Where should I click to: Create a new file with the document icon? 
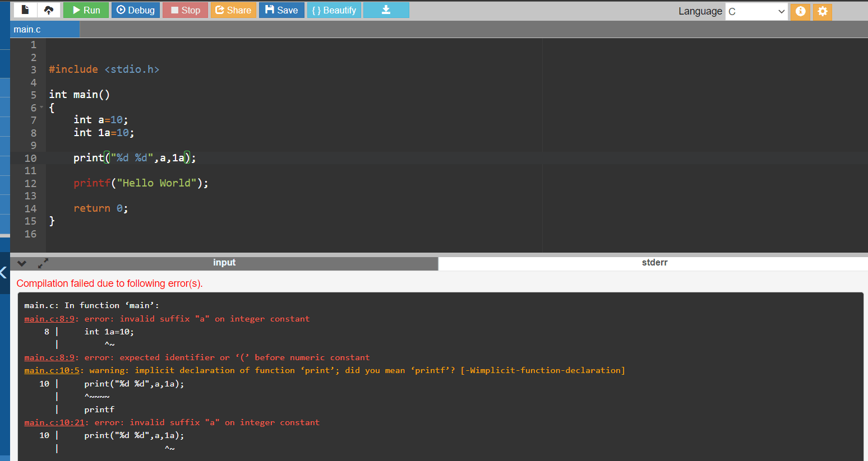click(25, 10)
